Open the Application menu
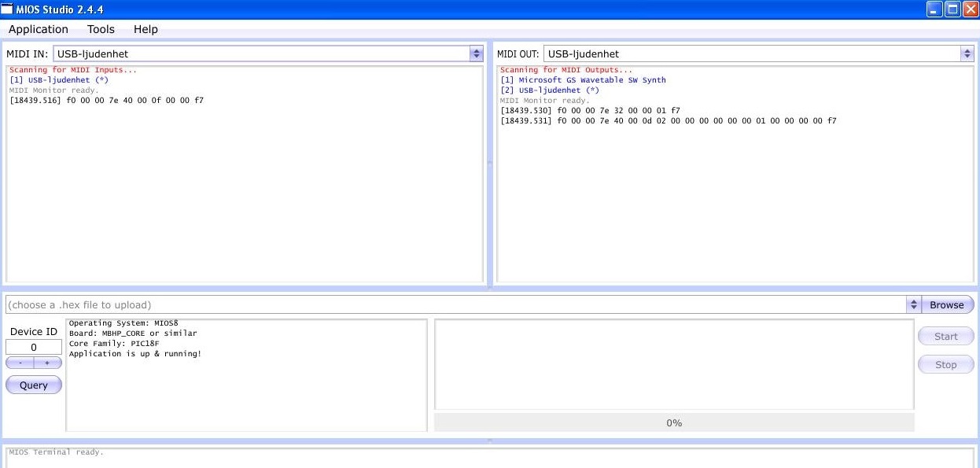 click(x=39, y=29)
